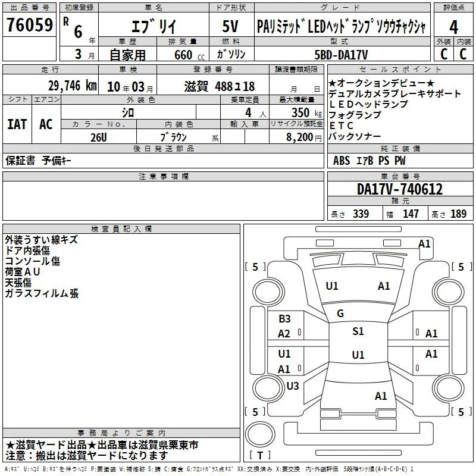Image resolution: width=476 pixels, height=476 pixels.
Task: Select the U1 mark on the hood
Action: pos(331,286)
